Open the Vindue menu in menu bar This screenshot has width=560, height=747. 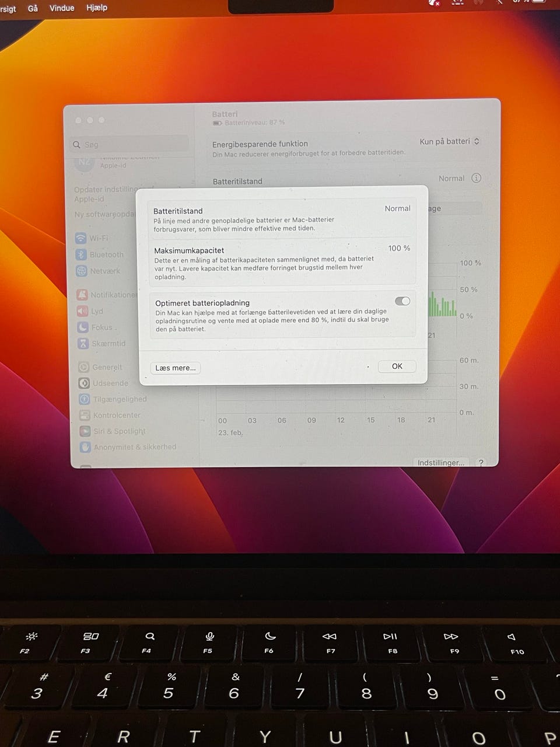tap(62, 8)
